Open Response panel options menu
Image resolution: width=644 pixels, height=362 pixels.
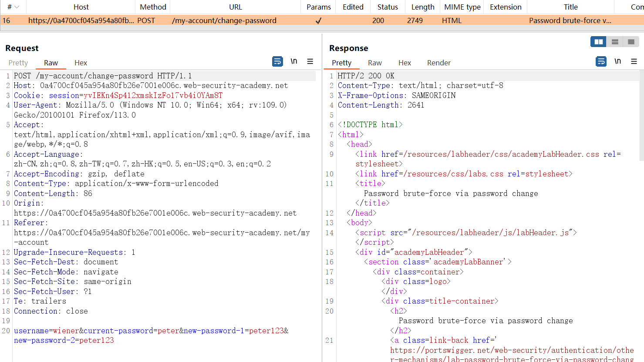click(634, 61)
